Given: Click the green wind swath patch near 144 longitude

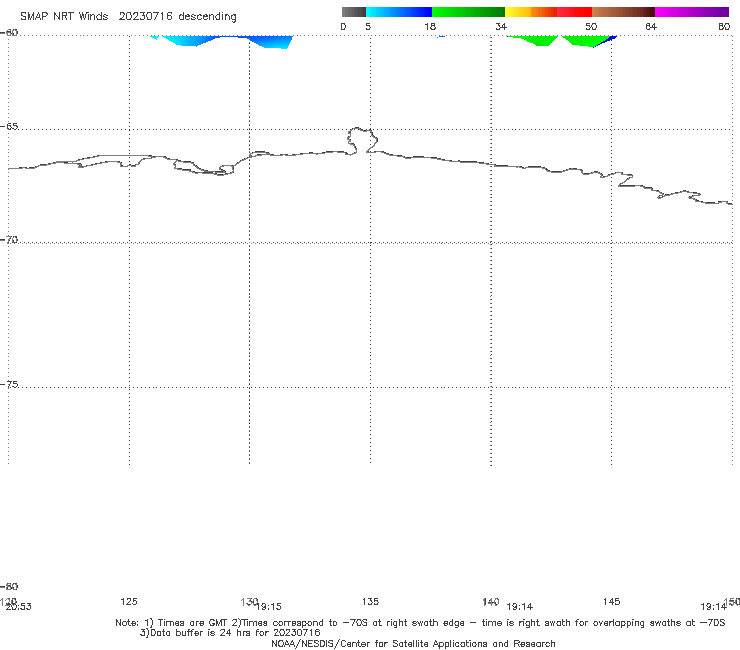Looking at the screenshot, I should click(x=587, y=41).
